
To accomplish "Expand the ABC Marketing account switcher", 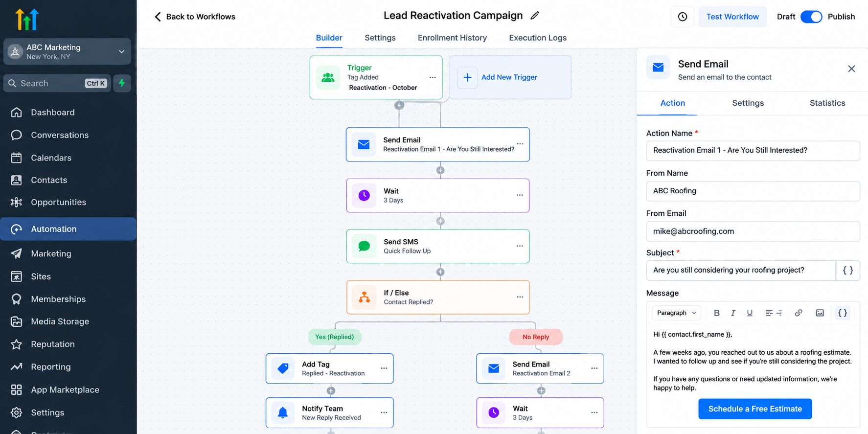I will click(x=68, y=51).
